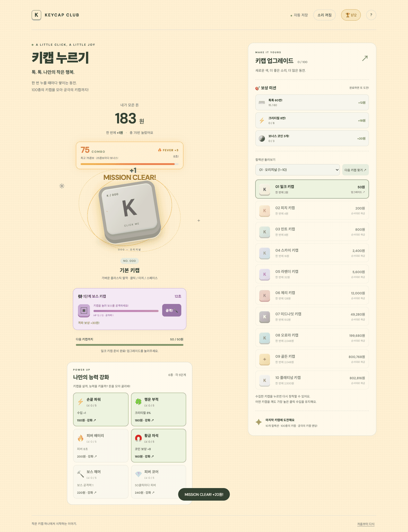Click the 크리티컬 8번! mission lightning icon
The image size is (408, 532).
[x=262, y=120]
